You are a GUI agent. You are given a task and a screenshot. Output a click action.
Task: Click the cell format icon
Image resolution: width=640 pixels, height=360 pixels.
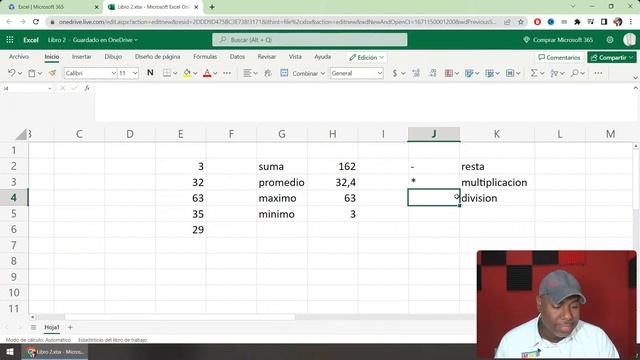[x=510, y=73]
